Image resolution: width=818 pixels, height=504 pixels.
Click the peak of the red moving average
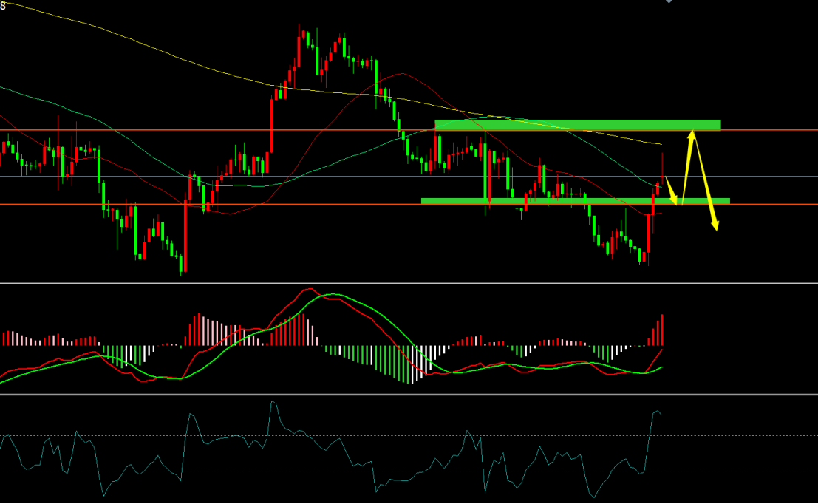(402, 74)
